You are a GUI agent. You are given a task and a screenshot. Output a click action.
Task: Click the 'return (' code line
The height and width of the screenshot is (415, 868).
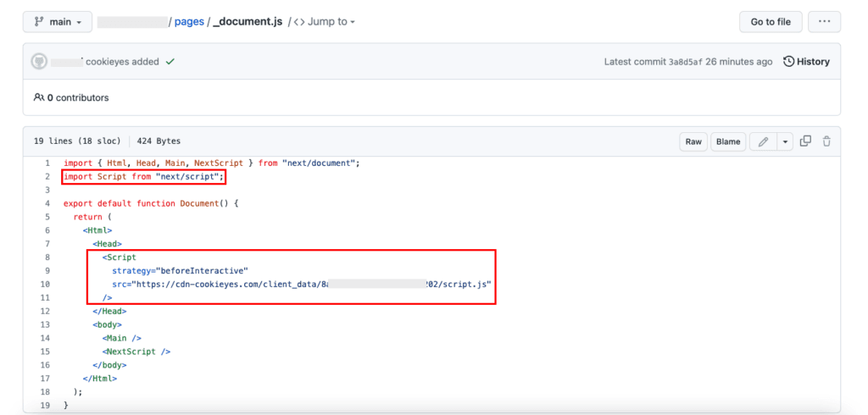tap(92, 217)
